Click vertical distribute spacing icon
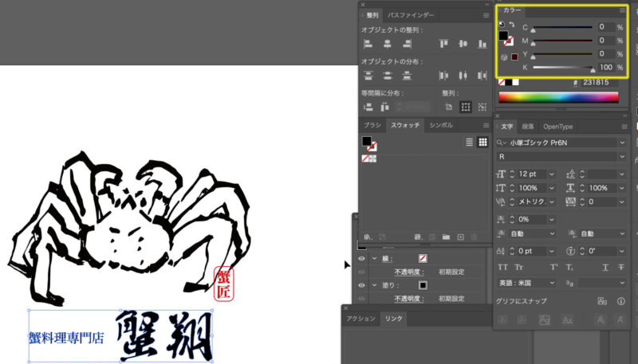The width and height of the screenshot is (638, 364). [x=368, y=107]
